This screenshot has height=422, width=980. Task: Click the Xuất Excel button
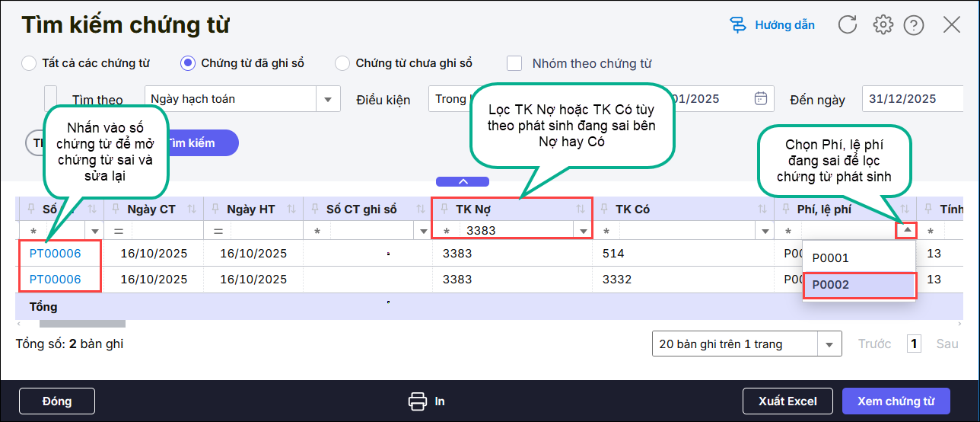[x=787, y=401]
